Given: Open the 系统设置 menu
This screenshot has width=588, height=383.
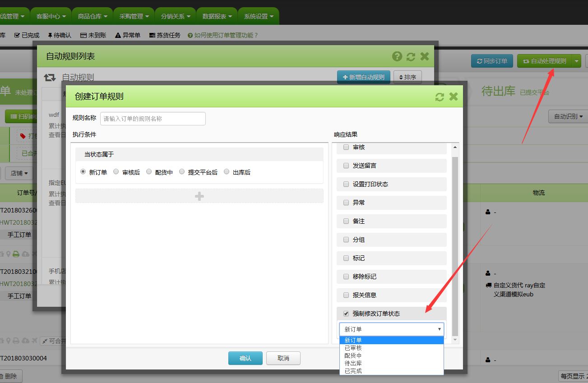Looking at the screenshot, I should [x=259, y=16].
